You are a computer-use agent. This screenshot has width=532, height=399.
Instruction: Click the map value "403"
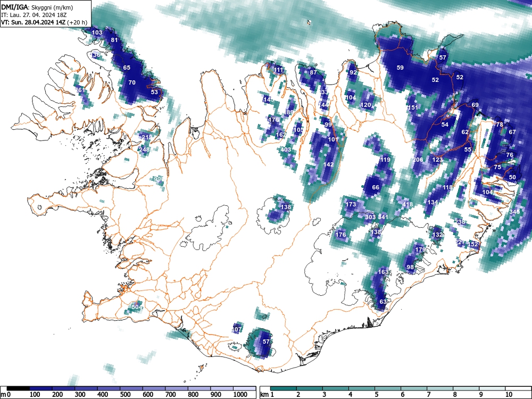(286, 149)
